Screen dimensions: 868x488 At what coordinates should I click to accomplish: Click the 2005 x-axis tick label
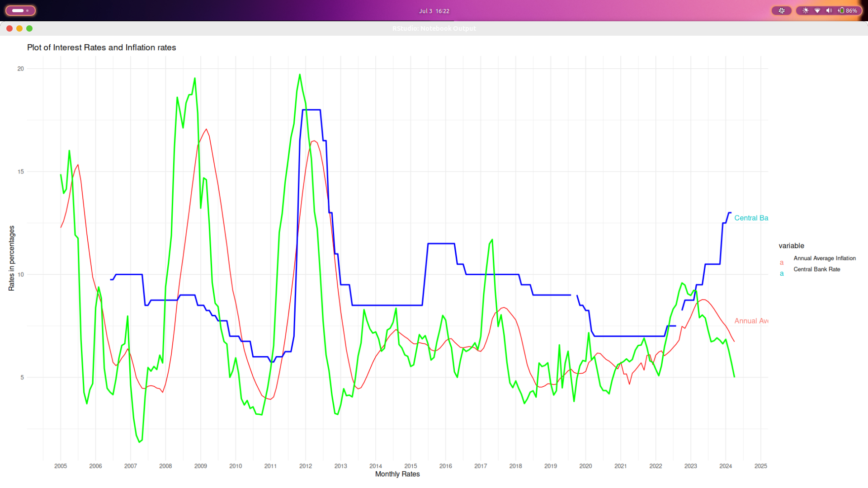pyautogui.click(x=61, y=466)
